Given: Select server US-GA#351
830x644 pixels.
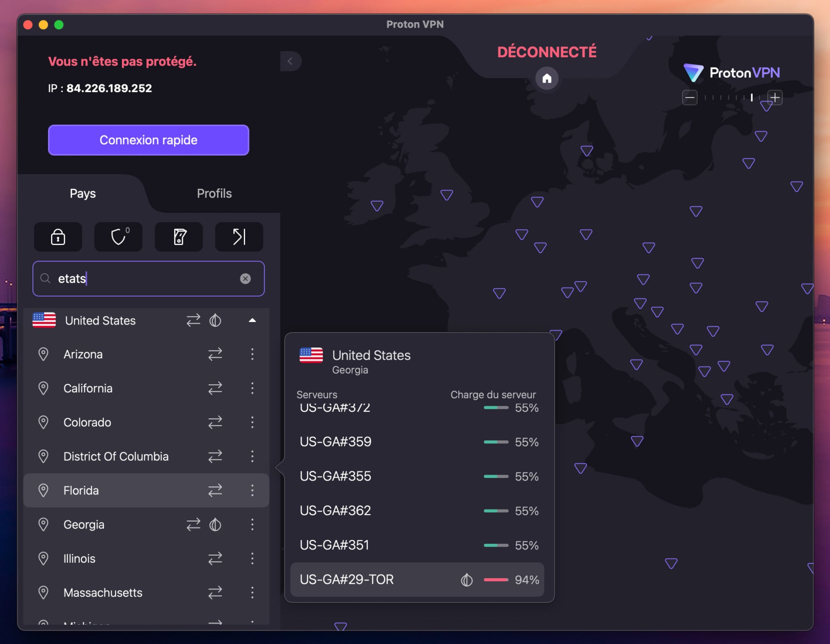Looking at the screenshot, I should (417, 545).
